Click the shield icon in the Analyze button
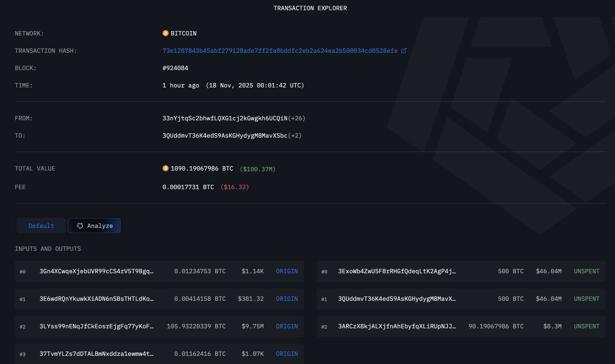 [80, 225]
